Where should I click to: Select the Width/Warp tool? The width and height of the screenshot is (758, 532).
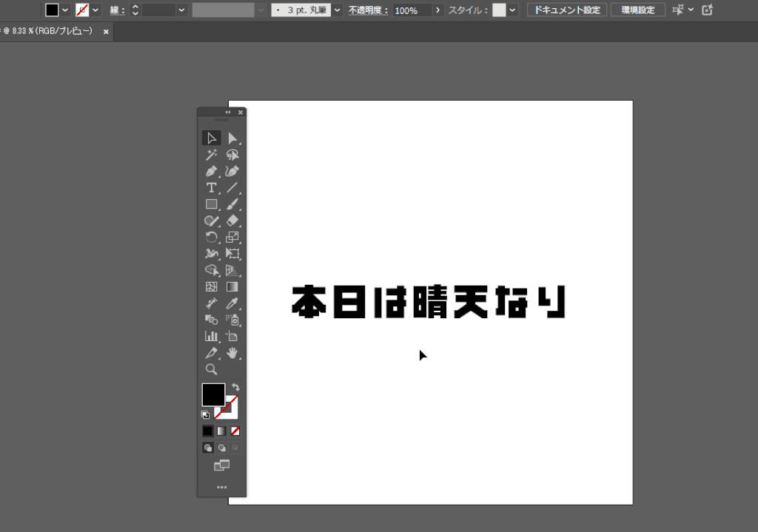[x=211, y=254]
